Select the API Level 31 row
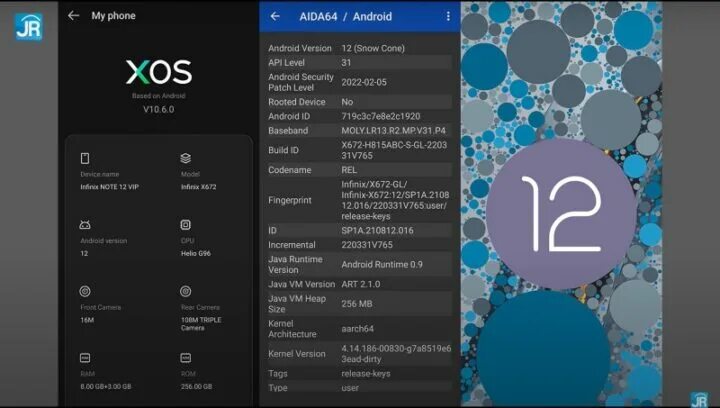Viewport: 720px width, 408px height. 360,62
